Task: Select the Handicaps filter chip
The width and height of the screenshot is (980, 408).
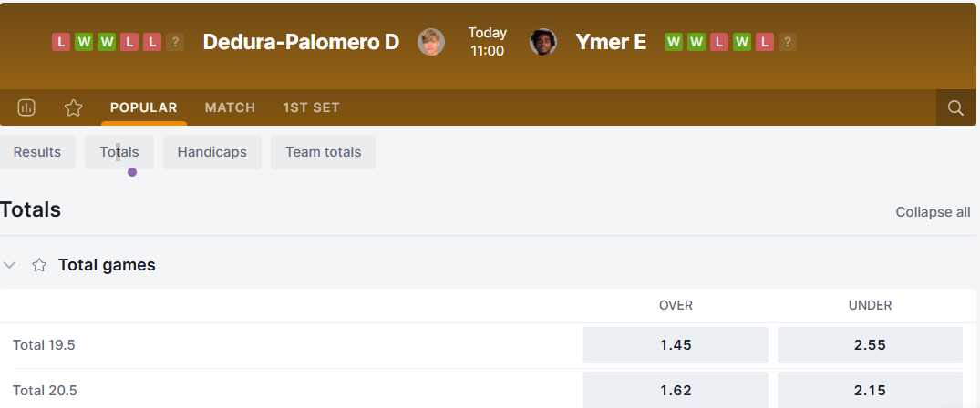Action: pos(212,152)
